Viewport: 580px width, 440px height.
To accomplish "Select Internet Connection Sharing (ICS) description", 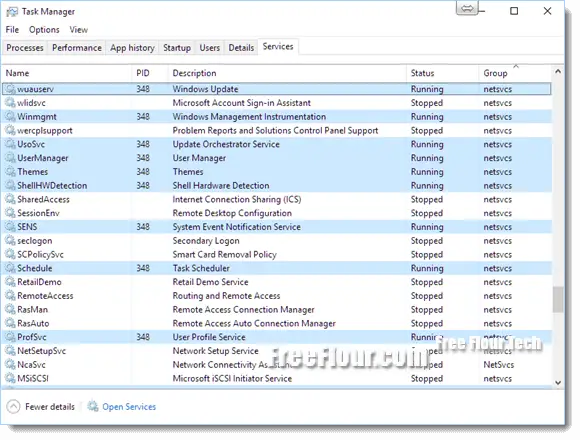I will pyautogui.click(x=237, y=199).
